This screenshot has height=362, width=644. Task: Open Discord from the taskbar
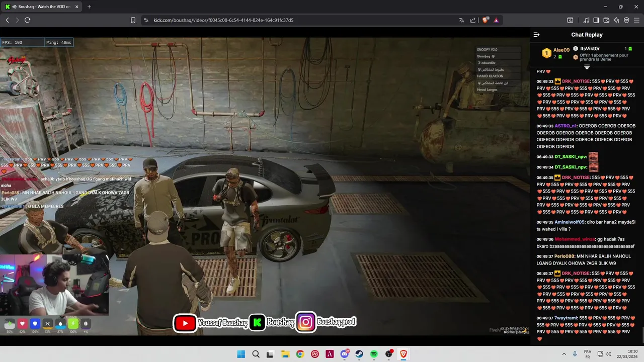click(x=345, y=354)
